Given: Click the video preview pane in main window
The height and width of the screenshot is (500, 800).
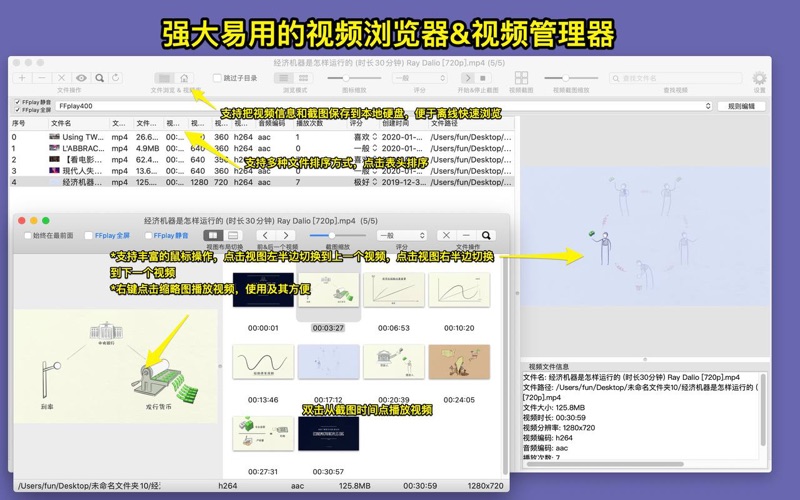Looking at the screenshot, I should [x=645, y=236].
